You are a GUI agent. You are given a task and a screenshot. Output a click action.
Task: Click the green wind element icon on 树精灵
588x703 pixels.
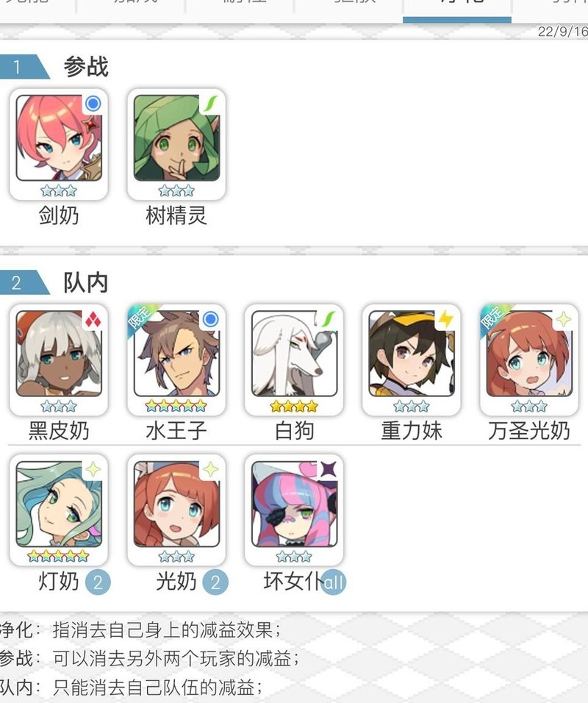click(x=210, y=104)
